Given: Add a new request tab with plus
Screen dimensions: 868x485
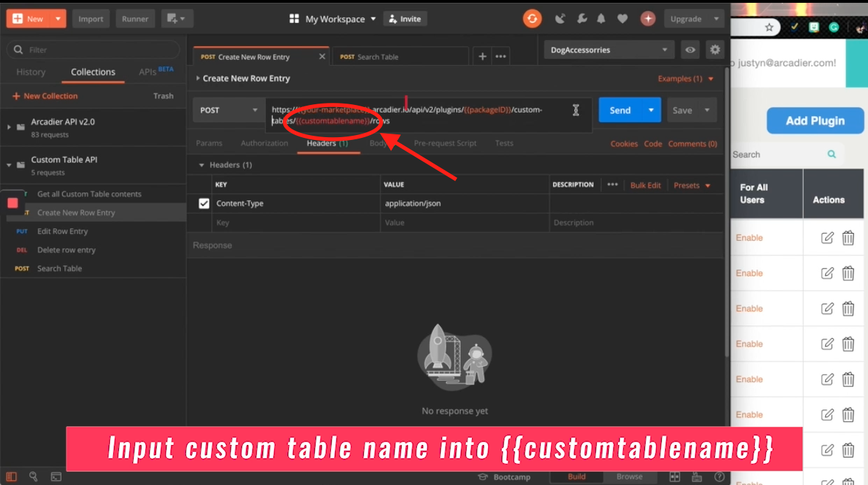Looking at the screenshot, I should 483,57.
